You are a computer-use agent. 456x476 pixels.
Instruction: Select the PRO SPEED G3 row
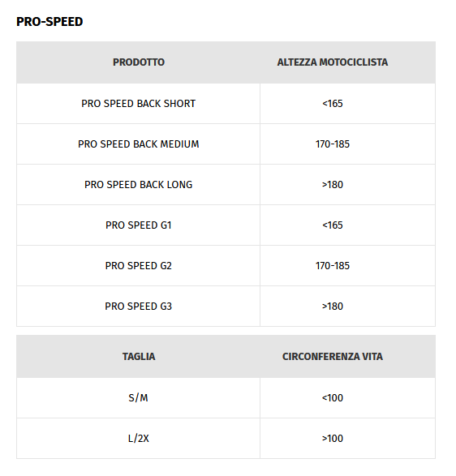coord(226,307)
